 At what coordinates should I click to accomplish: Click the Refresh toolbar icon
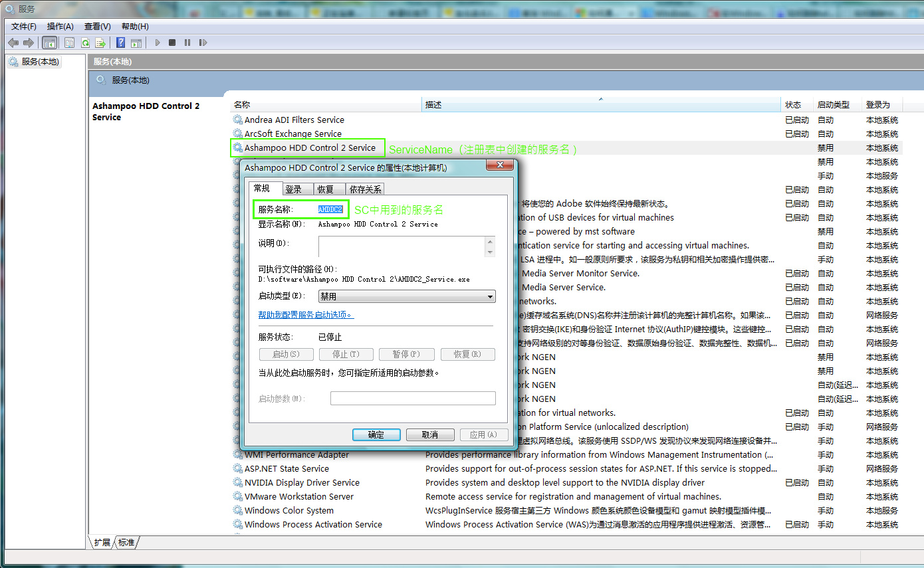(85, 43)
